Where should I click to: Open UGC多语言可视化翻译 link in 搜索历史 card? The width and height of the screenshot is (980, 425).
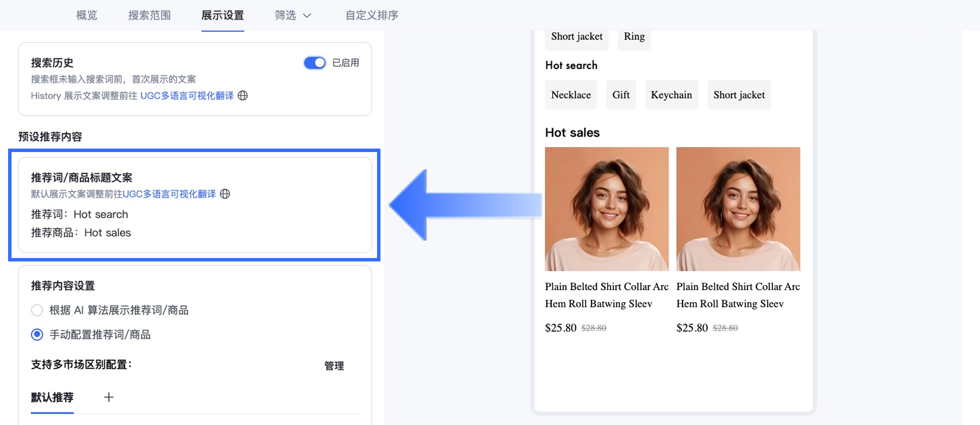pos(187,96)
